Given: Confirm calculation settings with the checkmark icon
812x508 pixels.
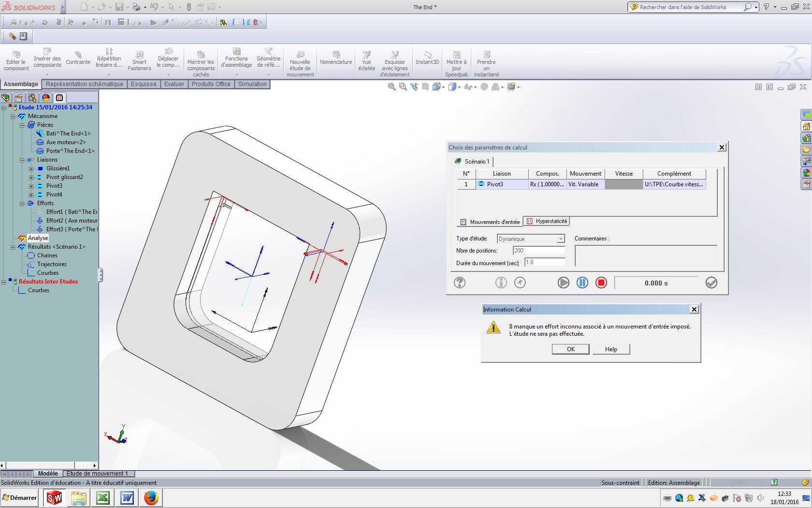Looking at the screenshot, I should tap(711, 283).
